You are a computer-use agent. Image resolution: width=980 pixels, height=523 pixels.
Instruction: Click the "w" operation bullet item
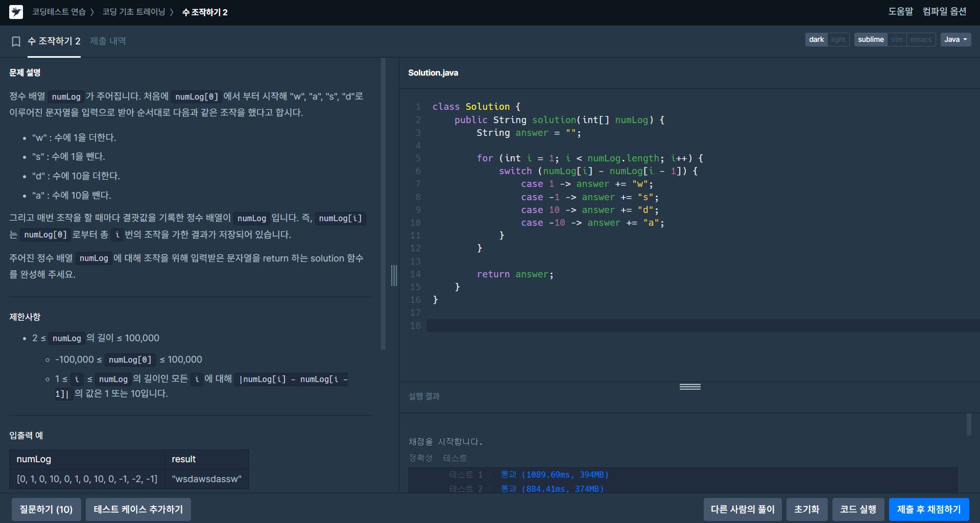pos(74,137)
